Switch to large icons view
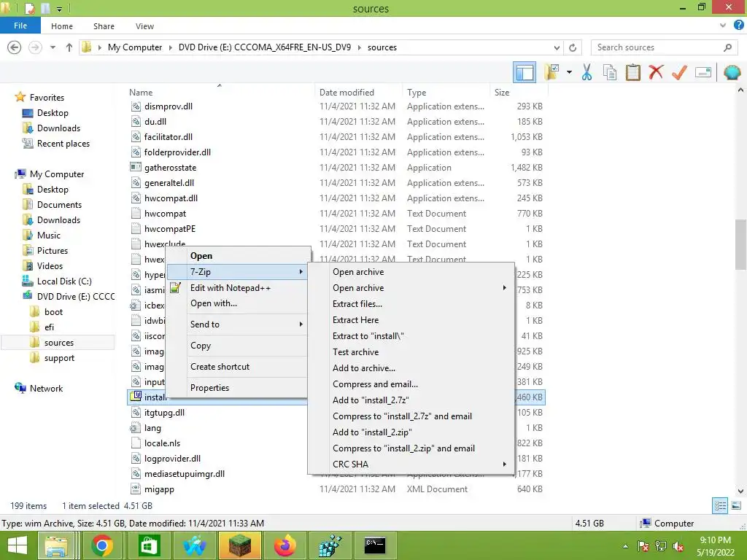 736,506
